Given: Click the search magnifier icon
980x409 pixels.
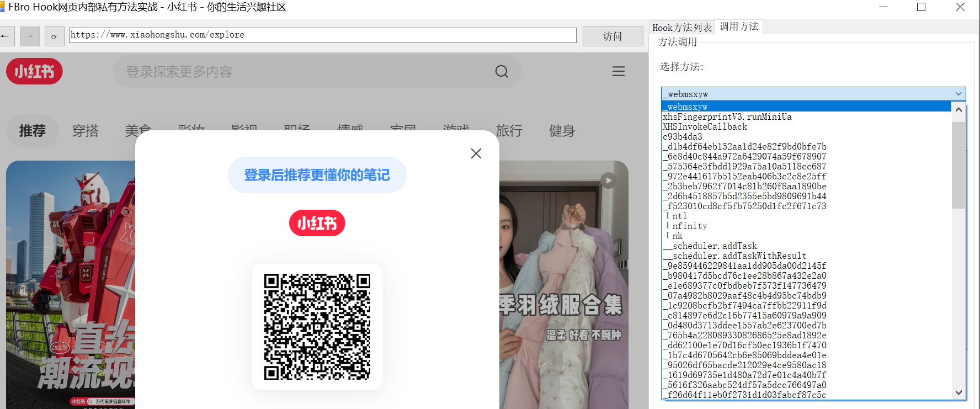Looking at the screenshot, I should click(502, 71).
